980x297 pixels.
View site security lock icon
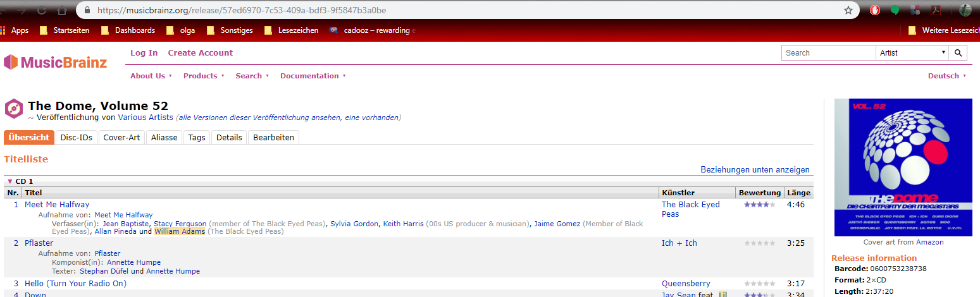click(x=87, y=11)
